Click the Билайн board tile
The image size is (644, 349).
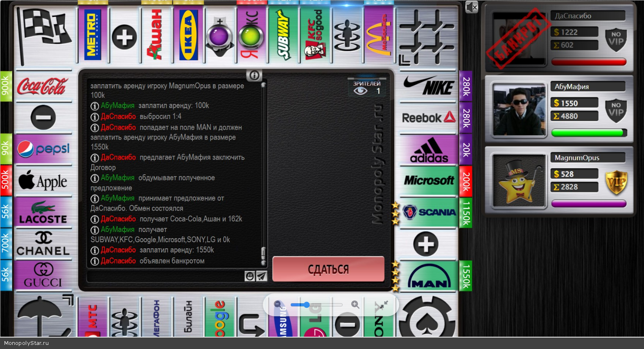click(x=188, y=317)
